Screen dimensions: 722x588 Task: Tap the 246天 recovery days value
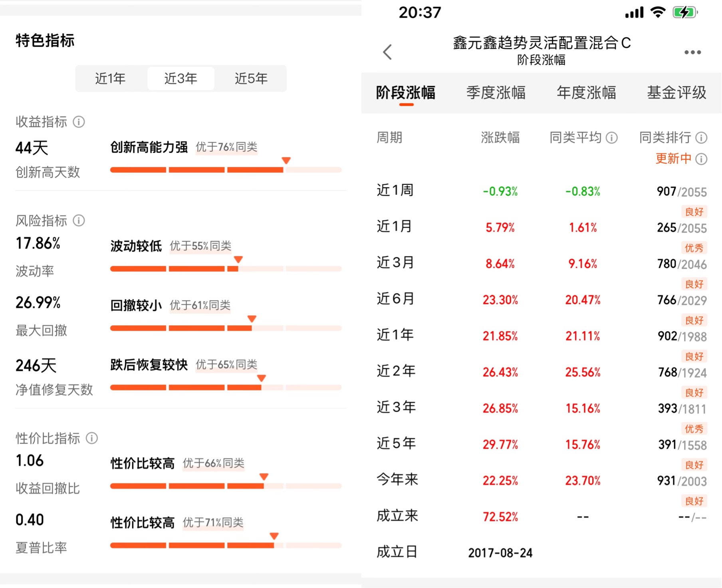(36, 366)
